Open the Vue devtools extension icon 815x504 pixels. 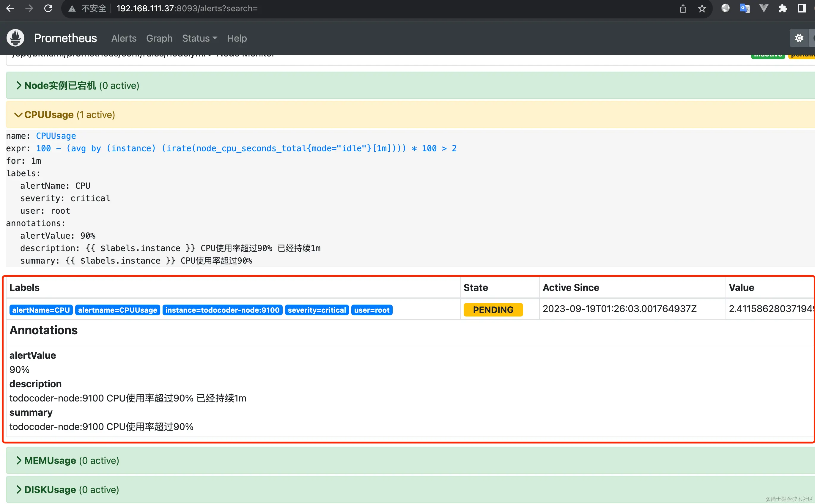pos(764,8)
